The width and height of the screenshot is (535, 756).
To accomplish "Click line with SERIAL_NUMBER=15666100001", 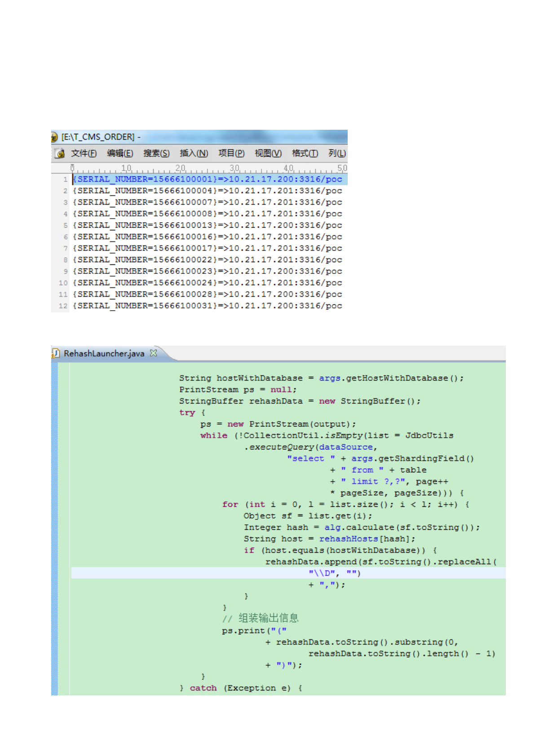I will pyautogui.click(x=208, y=179).
